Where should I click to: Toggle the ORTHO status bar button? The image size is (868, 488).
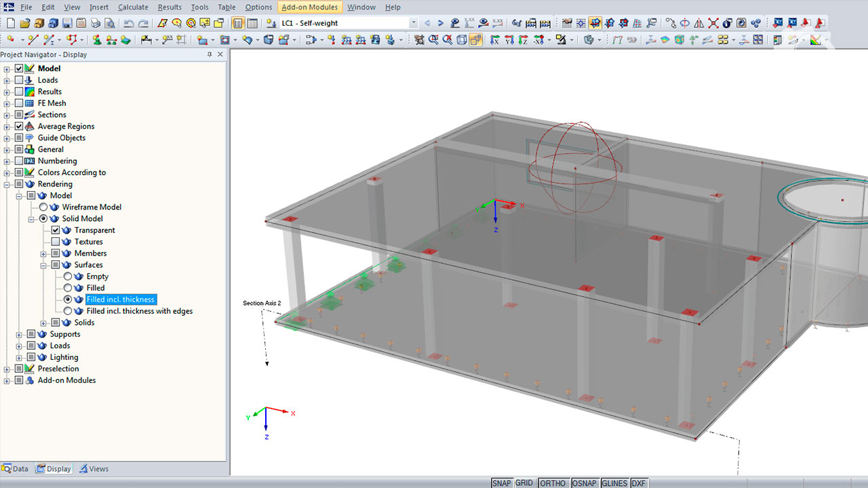(x=553, y=483)
